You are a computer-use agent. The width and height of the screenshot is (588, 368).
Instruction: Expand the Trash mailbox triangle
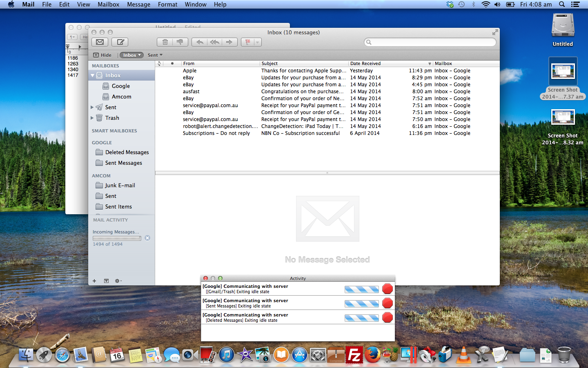(x=92, y=118)
